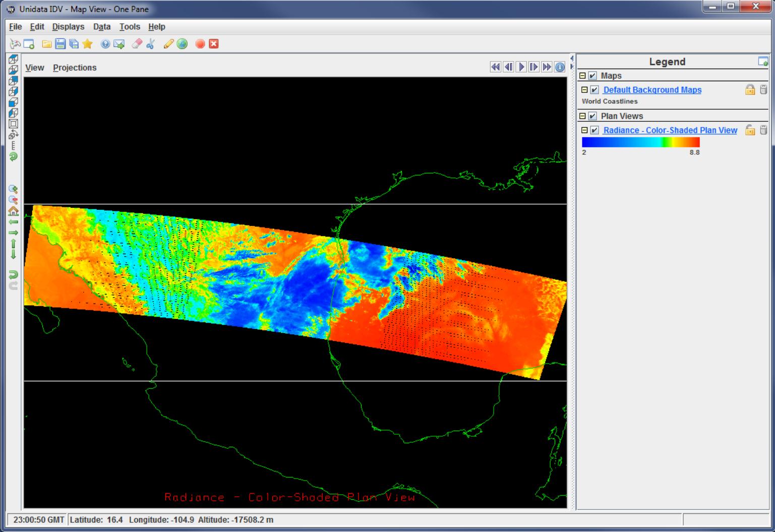Click the red X stop icon

(214, 44)
